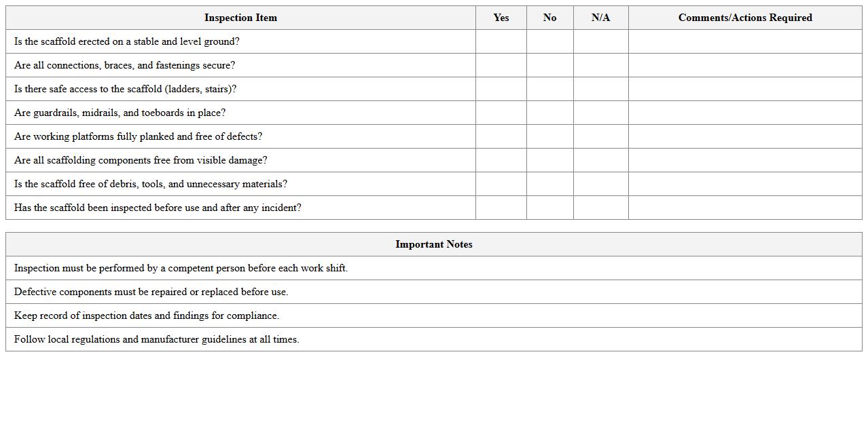Click the Yes cell for stable level ground
The height and width of the screenshot is (441, 868).
tap(501, 41)
